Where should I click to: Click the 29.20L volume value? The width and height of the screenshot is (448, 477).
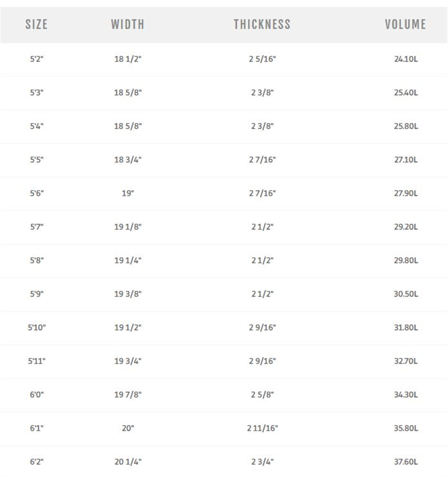[406, 227]
